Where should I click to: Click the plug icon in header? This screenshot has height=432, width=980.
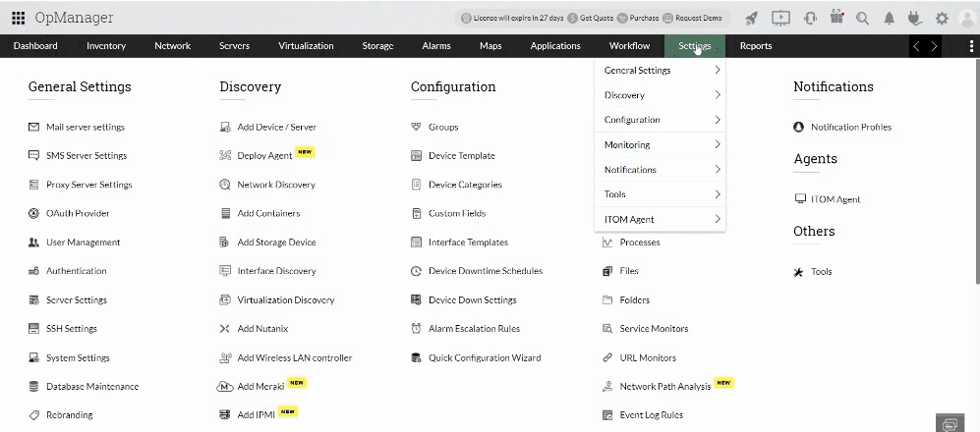point(915,18)
